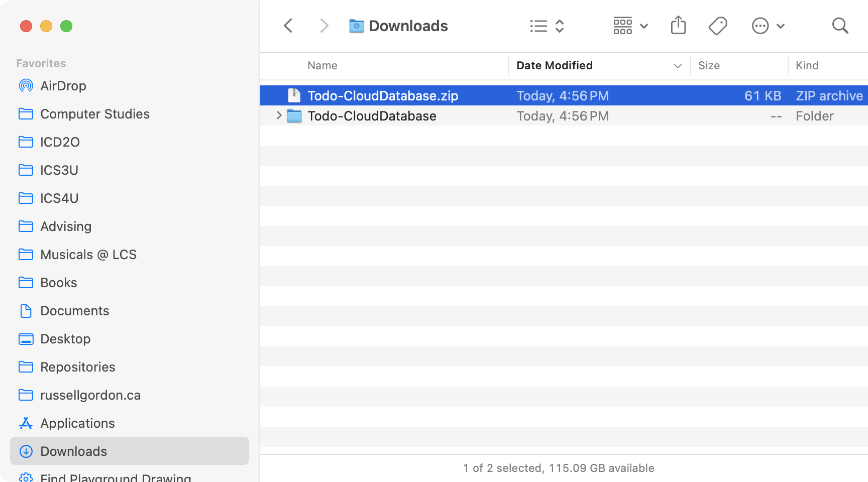This screenshot has width=868, height=482.
Task: Open Applications from the sidebar
Action: (x=77, y=423)
